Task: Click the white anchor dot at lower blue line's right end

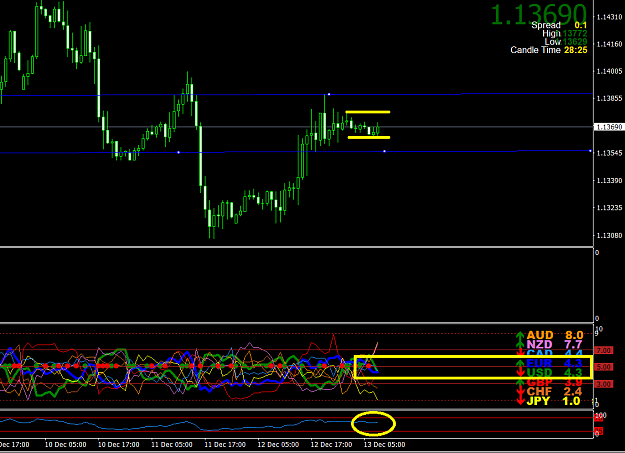Action: click(590, 151)
